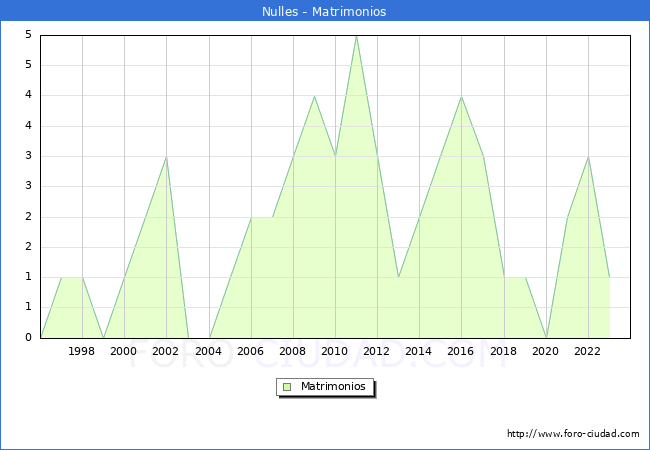Click the 2016 peak data point
The height and width of the screenshot is (450, 650).
(x=461, y=97)
